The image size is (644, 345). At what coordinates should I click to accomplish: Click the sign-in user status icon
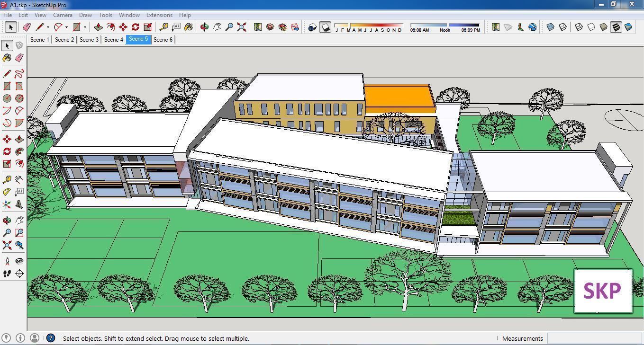click(34, 338)
